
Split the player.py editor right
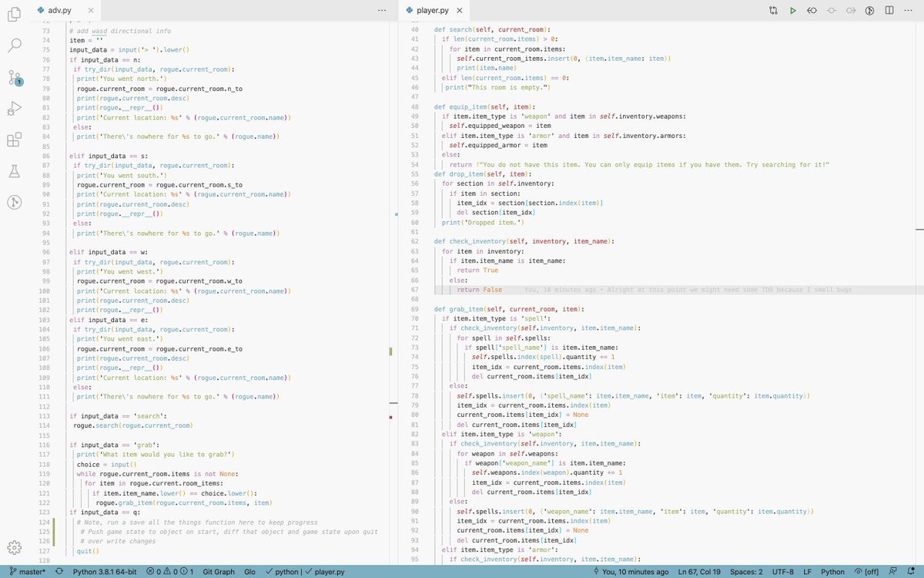click(x=889, y=11)
